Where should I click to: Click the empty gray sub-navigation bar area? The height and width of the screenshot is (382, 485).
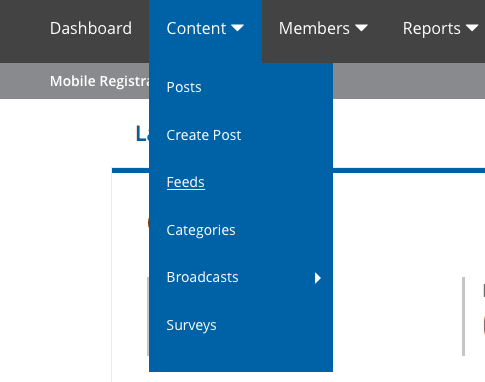(409, 81)
